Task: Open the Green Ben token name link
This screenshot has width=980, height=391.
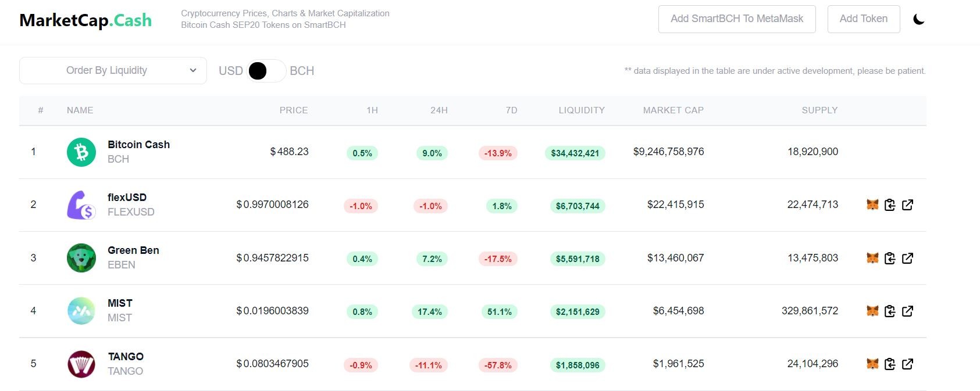Action: [133, 250]
